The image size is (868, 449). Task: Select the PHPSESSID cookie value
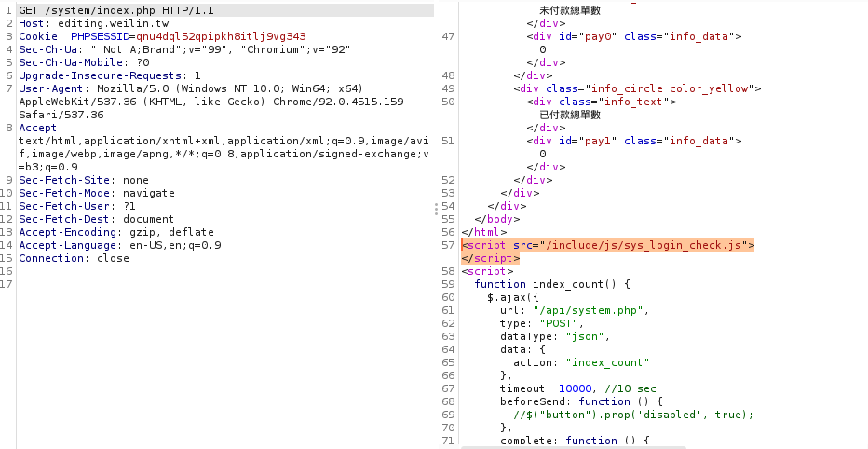(x=221, y=36)
